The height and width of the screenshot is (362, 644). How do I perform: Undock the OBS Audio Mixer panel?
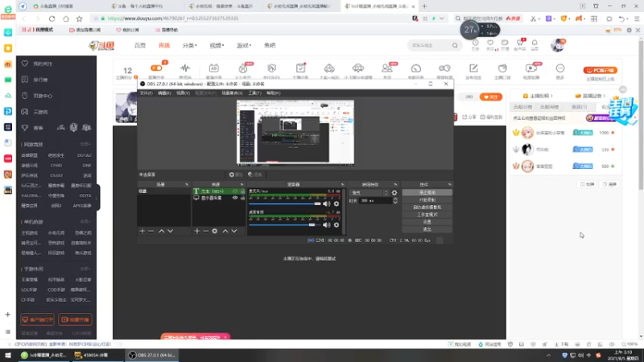pyautogui.click(x=343, y=185)
